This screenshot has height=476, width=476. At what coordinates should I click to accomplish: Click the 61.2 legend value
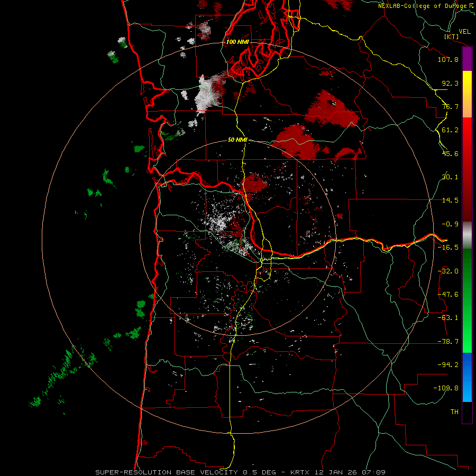point(450,130)
